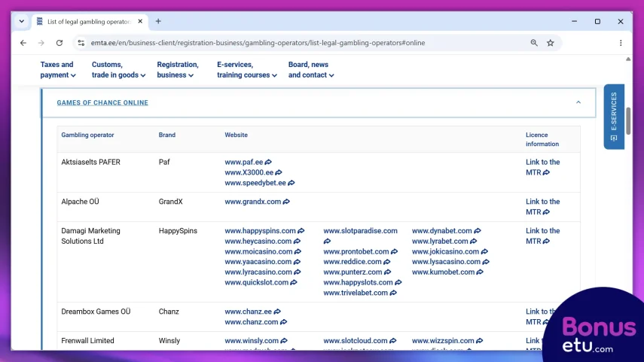Open www.happyslots.com link
This screenshot has height=362, width=644.
[x=358, y=282]
